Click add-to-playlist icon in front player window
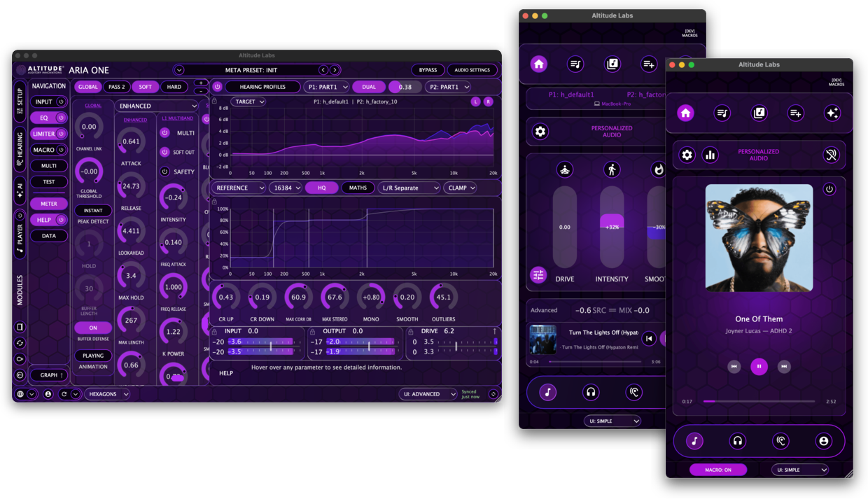Screen dimensions: 868x504 (795, 113)
